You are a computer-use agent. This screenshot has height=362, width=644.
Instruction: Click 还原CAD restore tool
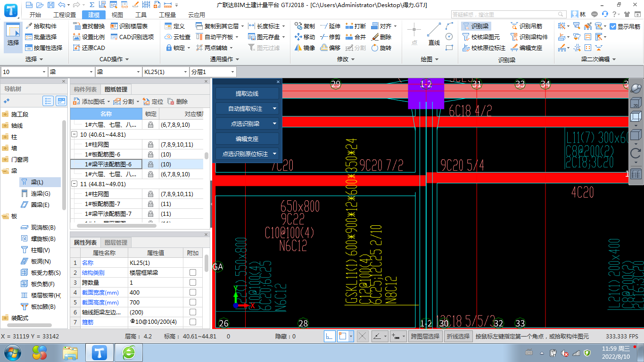point(89,48)
